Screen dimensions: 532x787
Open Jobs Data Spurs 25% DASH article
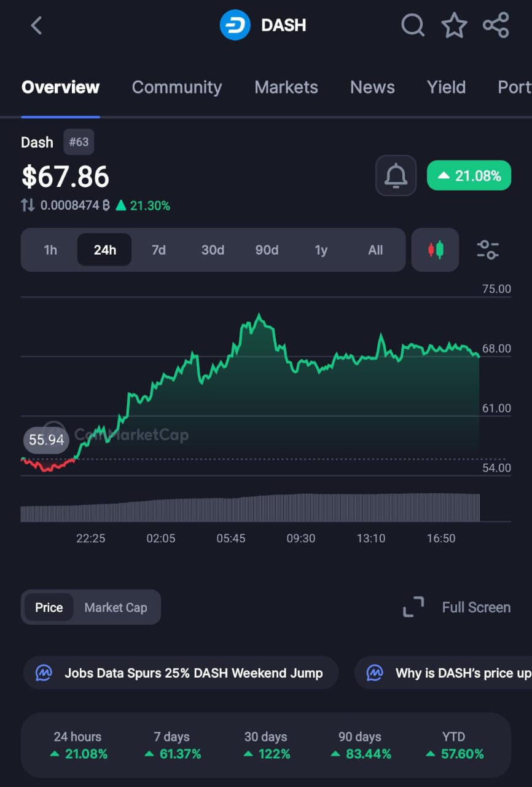pos(181,673)
